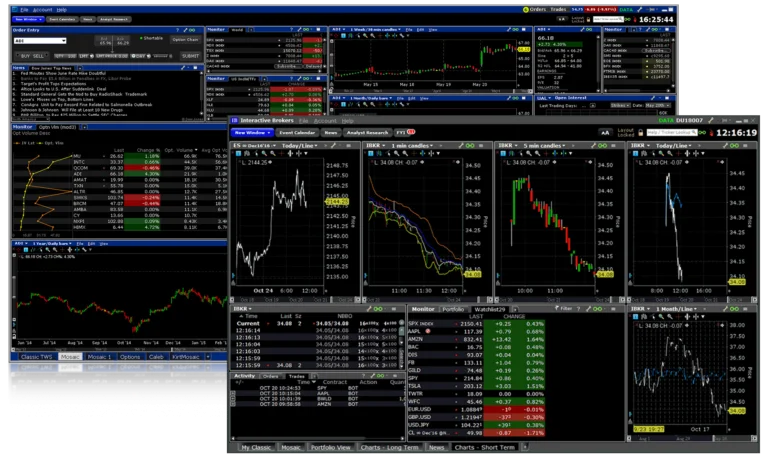Image resolution: width=768 pixels, height=460 pixels.
Task: Click the AA font size button
Action: click(x=605, y=133)
